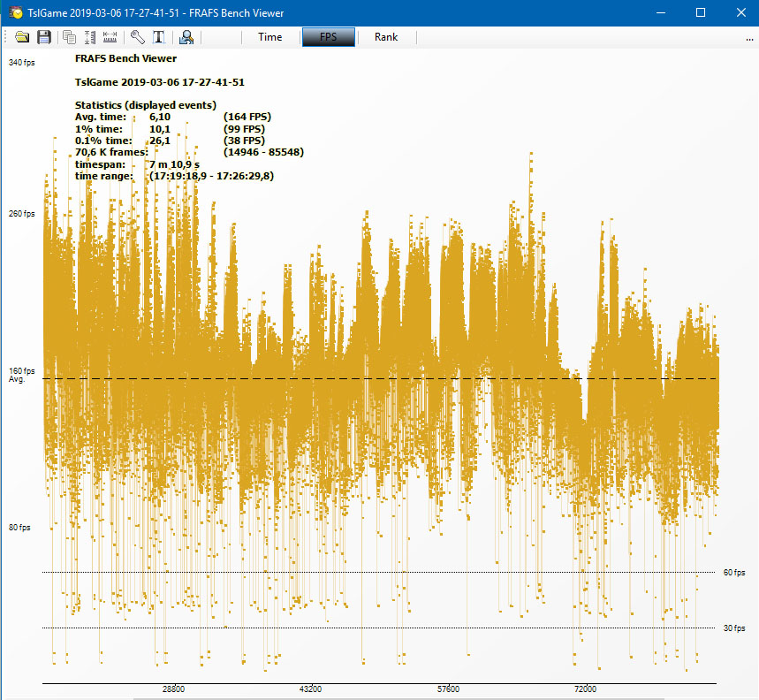
Task: Click the 72000 frame marker on the x-axis
Action: coord(584,689)
